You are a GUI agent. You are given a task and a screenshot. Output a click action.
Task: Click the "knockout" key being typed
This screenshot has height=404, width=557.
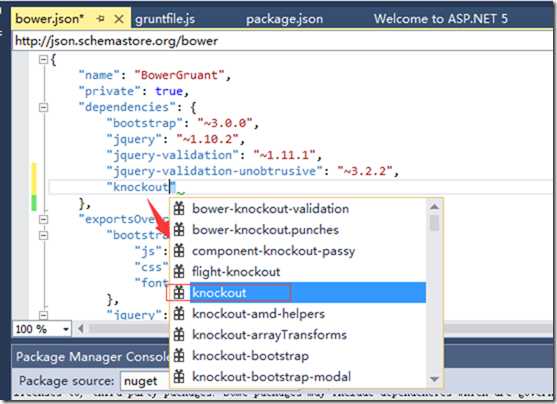[x=141, y=187]
